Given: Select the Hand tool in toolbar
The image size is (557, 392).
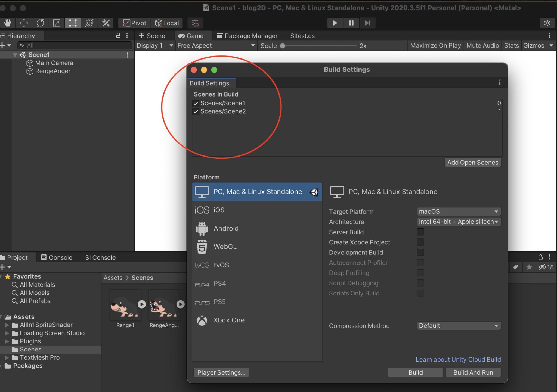Looking at the screenshot, I should (8, 23).
